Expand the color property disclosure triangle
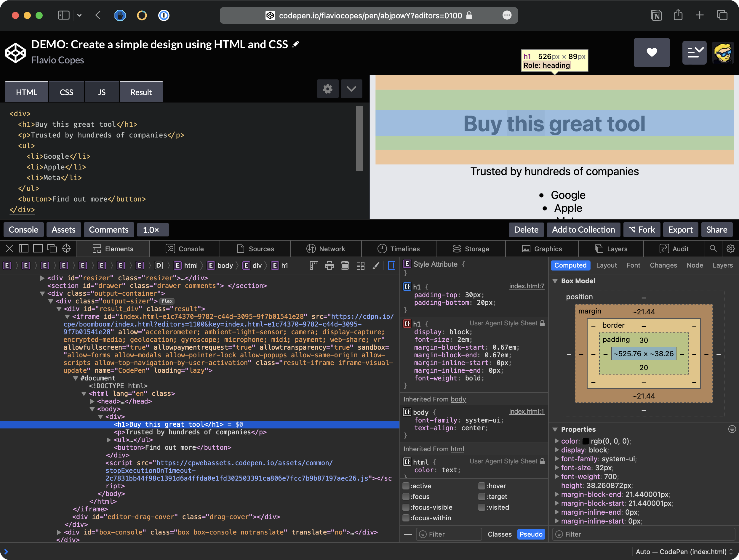The width and height of the screenshot is (739, 560). (x=556, y=441)
